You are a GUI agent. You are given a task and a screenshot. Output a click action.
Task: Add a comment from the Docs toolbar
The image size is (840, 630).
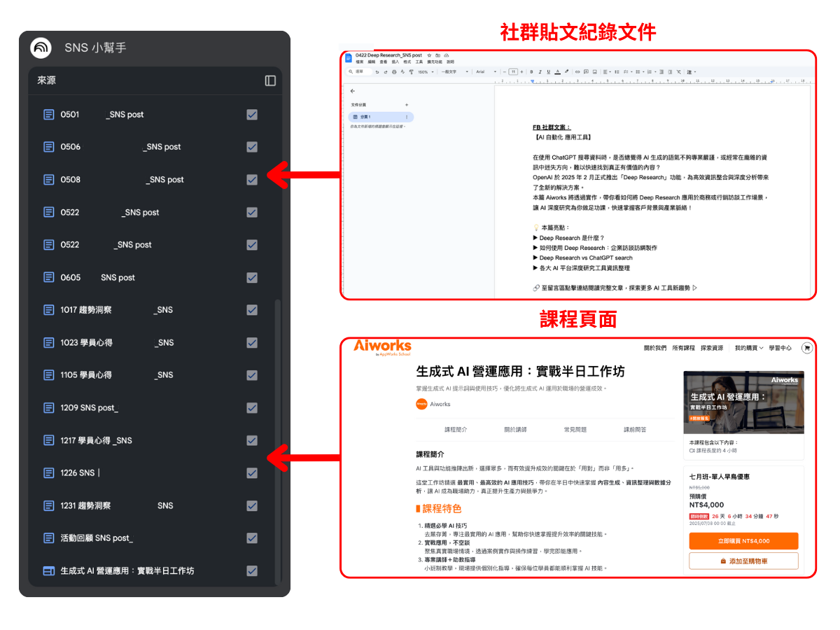pyautogui.click(x=585, y=71)
